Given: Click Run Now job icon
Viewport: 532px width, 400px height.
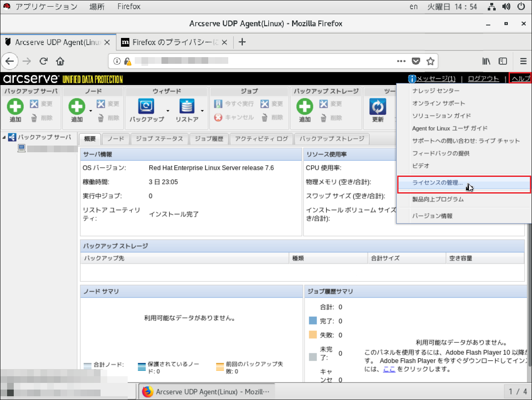Looking at the screenshot, I should pyautogui.click(x=218, y=103).
